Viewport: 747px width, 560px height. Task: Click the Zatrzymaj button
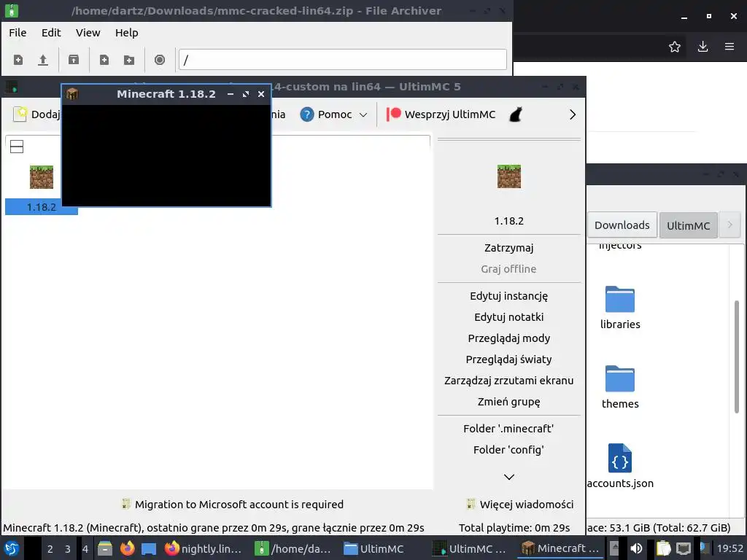coord(508,248)
